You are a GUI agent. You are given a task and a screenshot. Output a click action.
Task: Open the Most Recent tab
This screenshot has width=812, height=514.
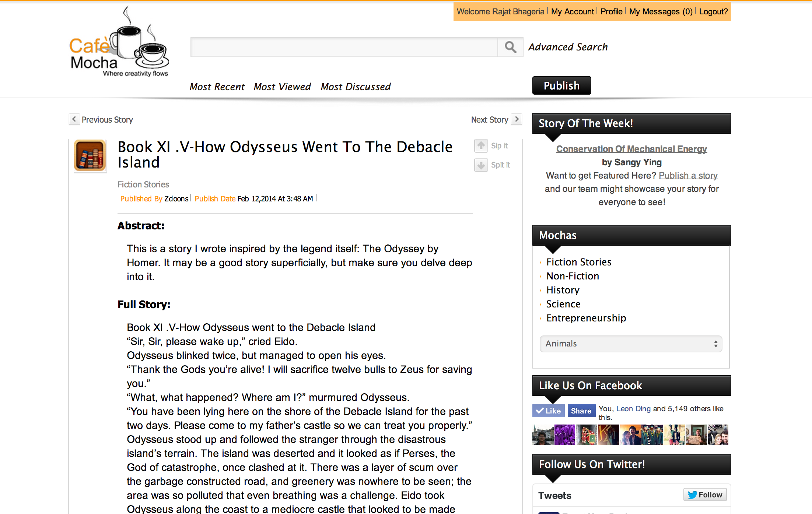coord(217,87)
